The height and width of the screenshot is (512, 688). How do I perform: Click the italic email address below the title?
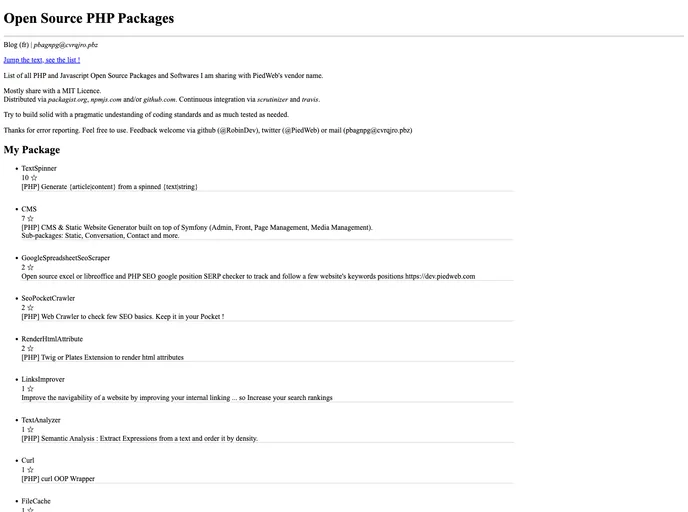pos(67,45)
